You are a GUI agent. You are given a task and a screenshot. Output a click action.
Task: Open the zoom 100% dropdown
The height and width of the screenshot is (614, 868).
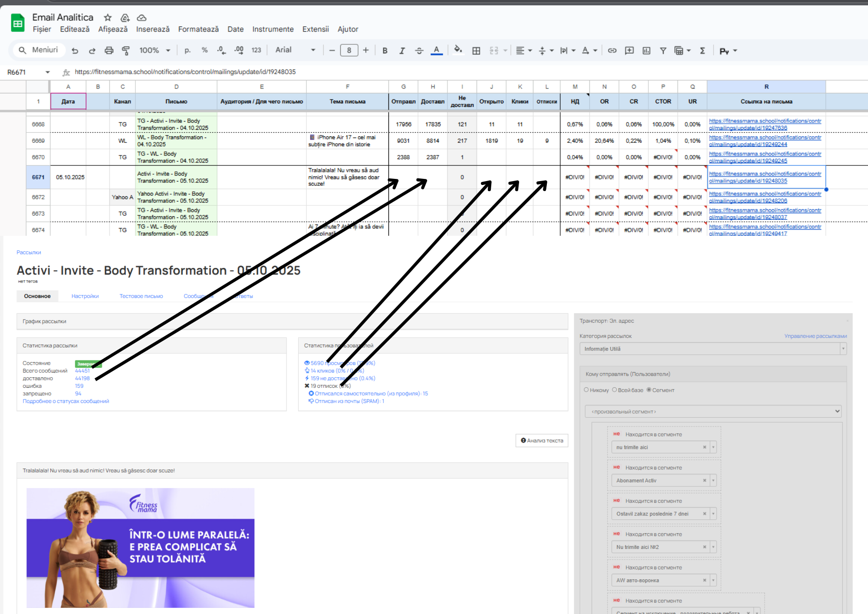pyautogui.click(x=155, y=50)
